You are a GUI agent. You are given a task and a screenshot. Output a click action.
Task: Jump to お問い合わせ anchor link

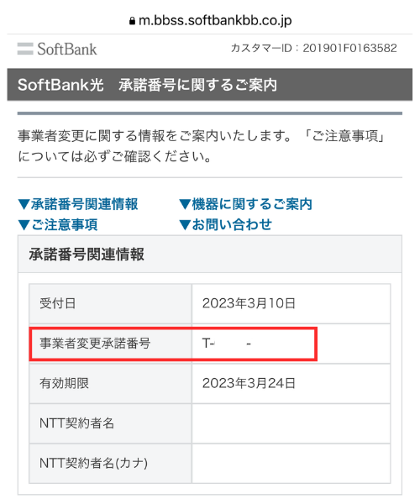225,224
